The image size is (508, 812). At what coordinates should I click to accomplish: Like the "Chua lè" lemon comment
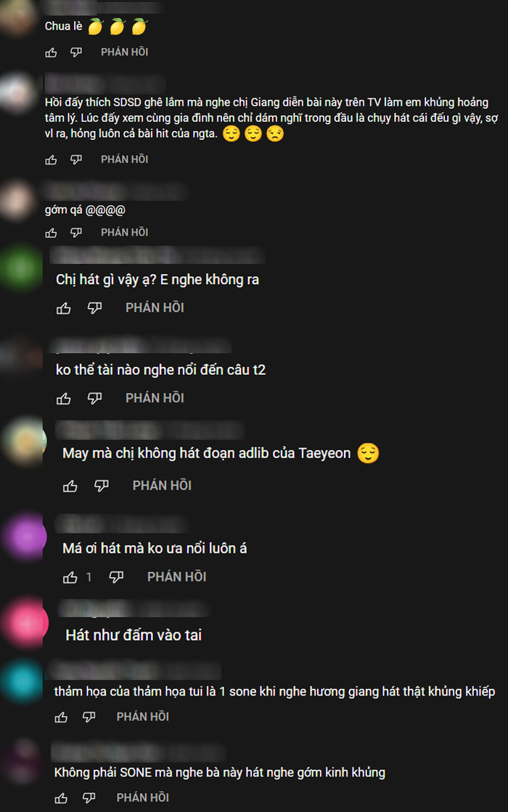coord(51,52)
